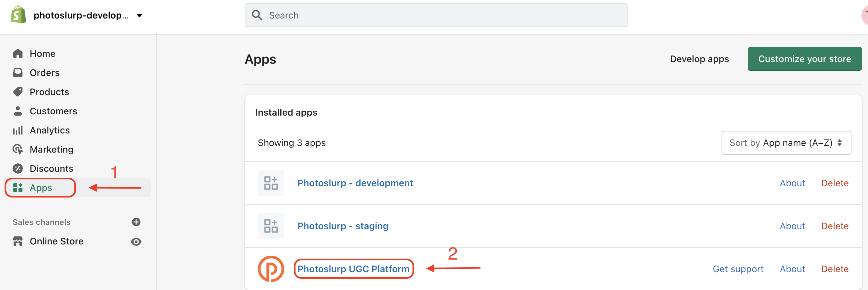Open Analytics section
The image size is (868, 290).
(50, 130)
